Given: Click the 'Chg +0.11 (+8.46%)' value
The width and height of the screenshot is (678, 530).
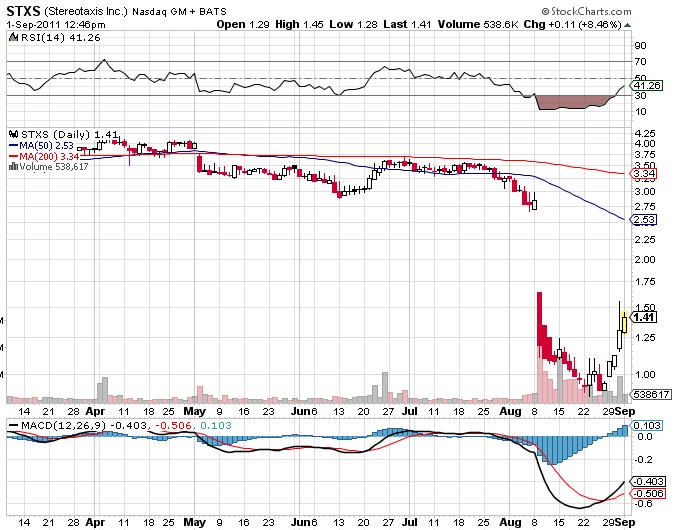Looking at the screenshot, I should click(x=572, y=24).
